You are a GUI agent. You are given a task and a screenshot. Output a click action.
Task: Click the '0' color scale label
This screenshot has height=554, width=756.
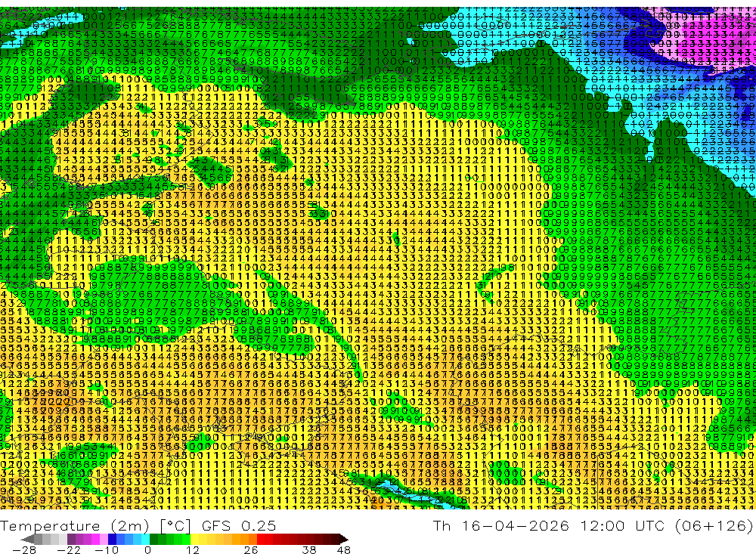[x=147, y=550]
